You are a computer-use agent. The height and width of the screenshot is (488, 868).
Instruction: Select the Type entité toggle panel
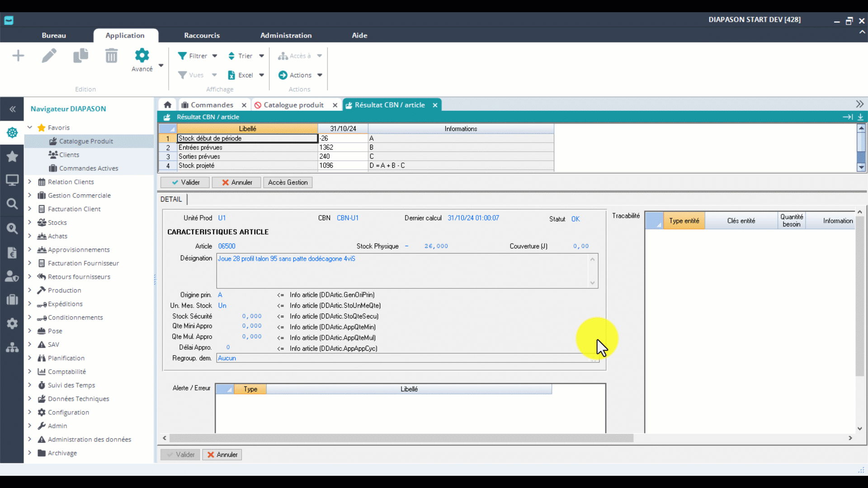(684, 221)
